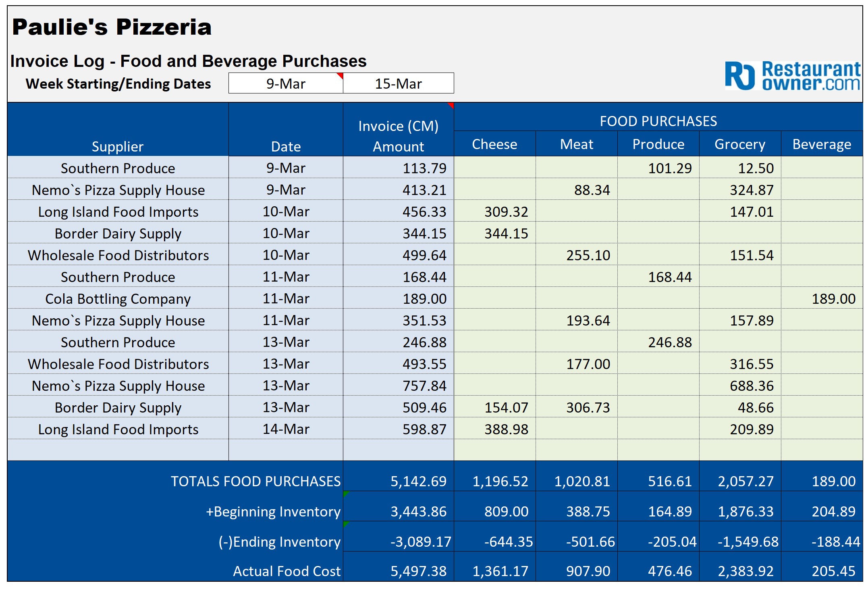This screenshot has height=591, width=868.
Task: Select cheese value 344.15 cell
Action: point(495,233)
